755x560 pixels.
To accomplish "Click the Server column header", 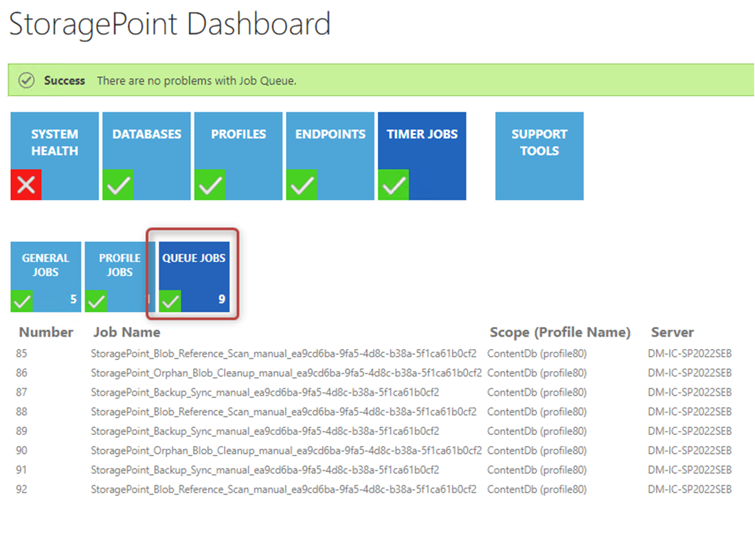I will coord(672,333).
